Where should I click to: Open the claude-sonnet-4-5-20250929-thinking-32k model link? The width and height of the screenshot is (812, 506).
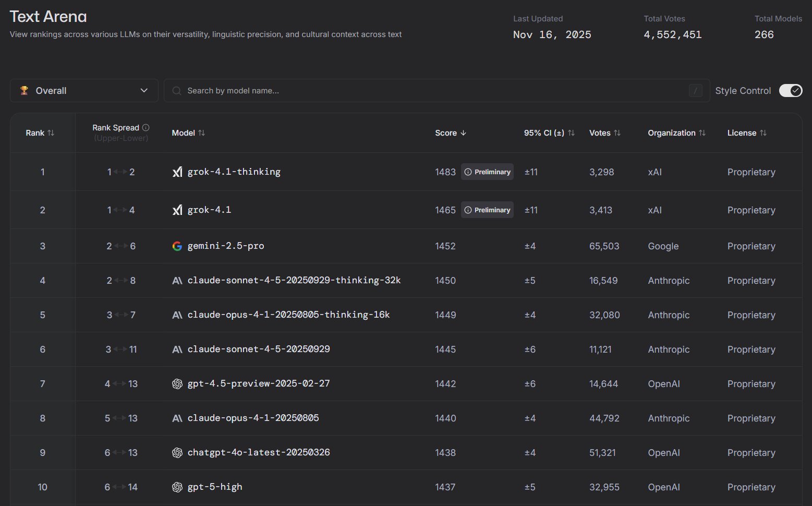(x=294, y=281)
